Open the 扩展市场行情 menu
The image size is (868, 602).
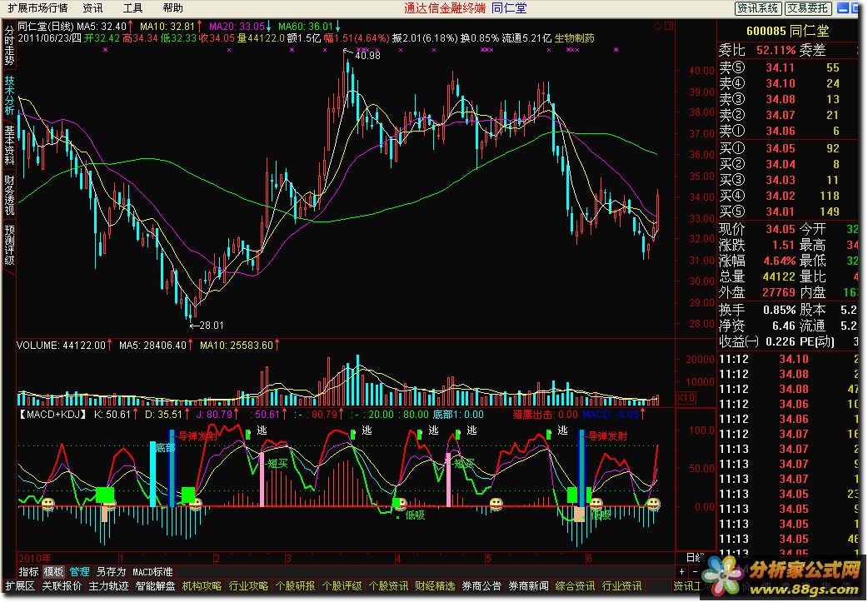pyautogui.click(x=37, y=8)
